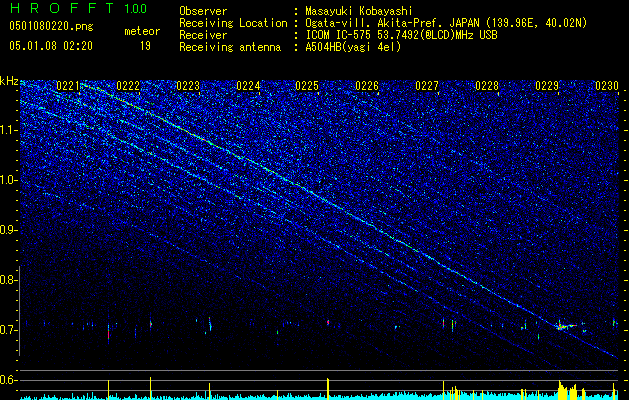
Task: Click the 0221 time marker
Action: point(68,85)
